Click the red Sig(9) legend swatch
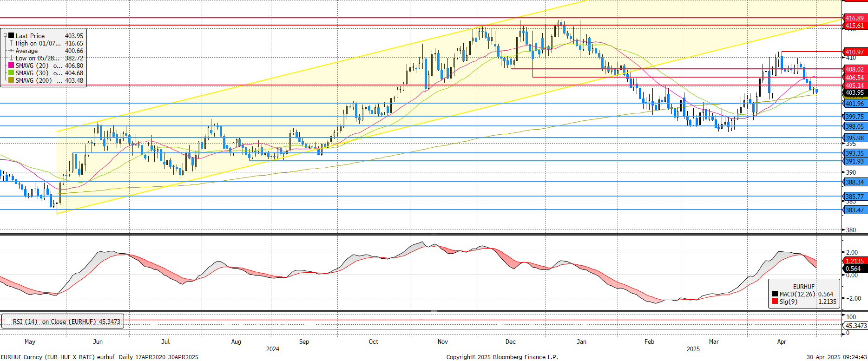The height and width of the screenshot is (361, 868). pos(775,302)
